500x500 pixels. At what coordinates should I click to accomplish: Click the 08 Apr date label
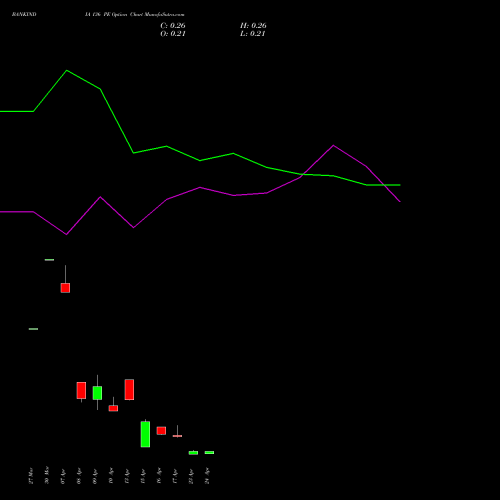(79, 476)
